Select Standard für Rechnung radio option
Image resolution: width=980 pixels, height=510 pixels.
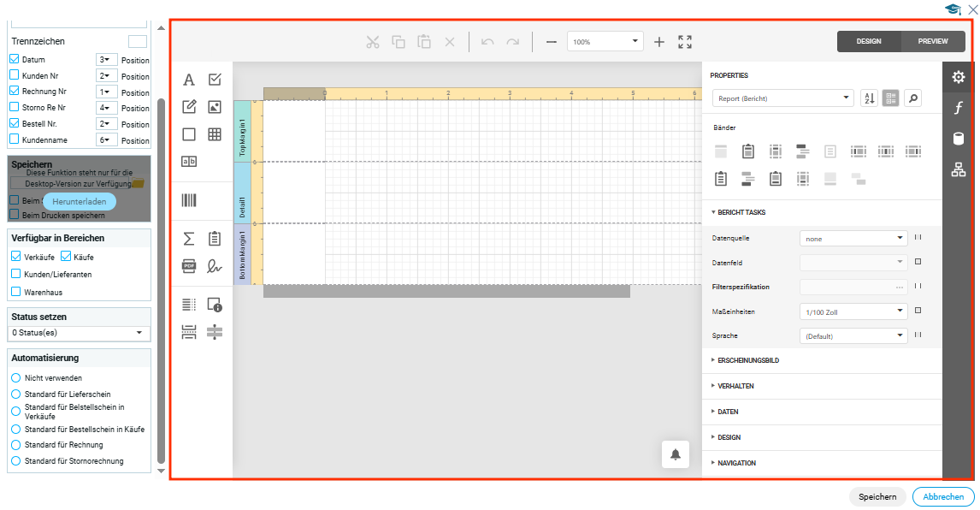pos(15,445)
